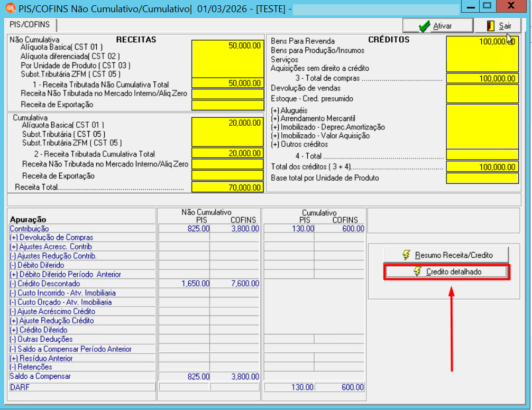Minimize the PIS/COFINS window
532x410 pixels.
pos(470,6)
